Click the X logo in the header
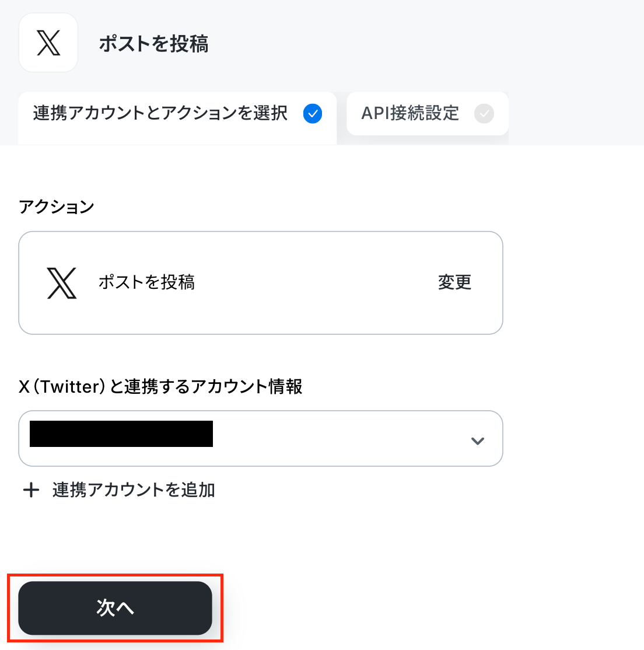This screenshot has width=644, height=650. tap(48, 43)
